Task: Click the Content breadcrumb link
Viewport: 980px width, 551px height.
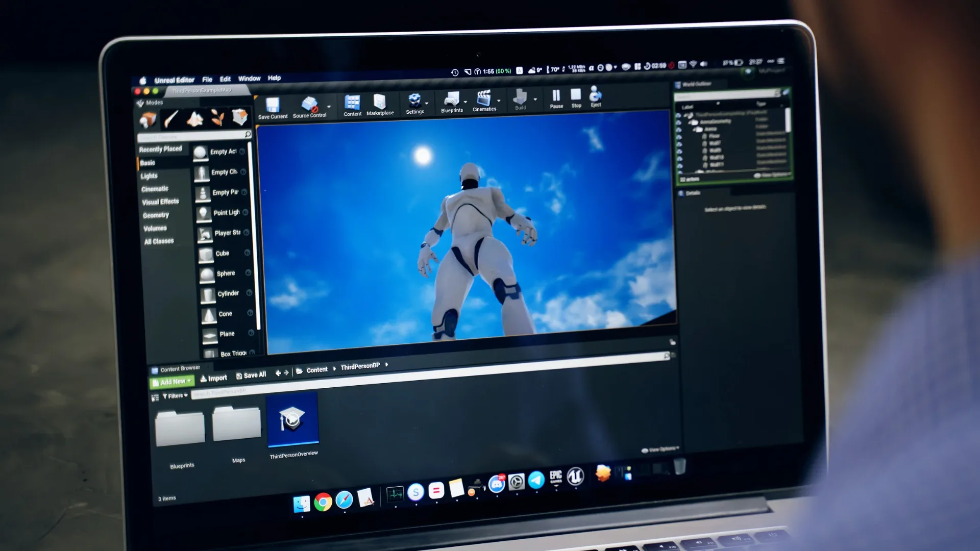Action: (x=317, y=370)
